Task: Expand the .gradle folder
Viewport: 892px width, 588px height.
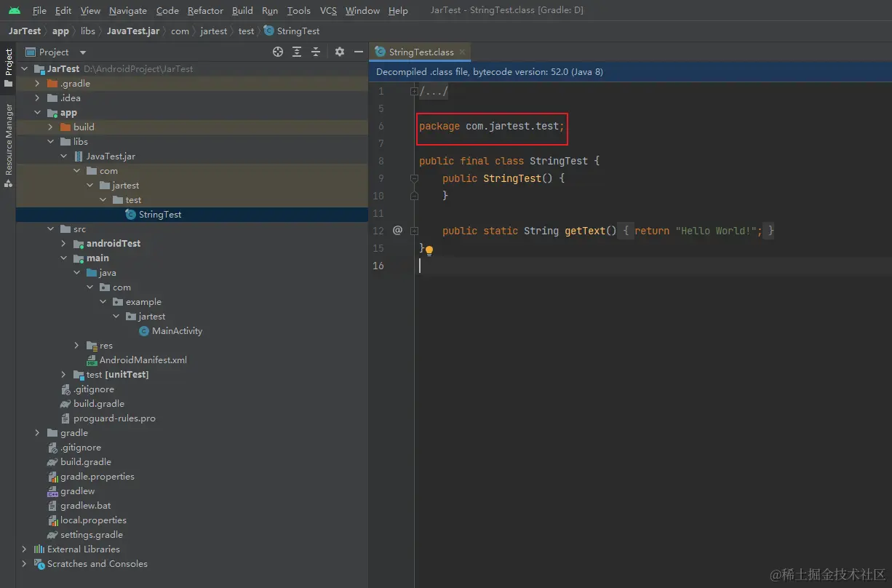Action: tap(37, 84)
